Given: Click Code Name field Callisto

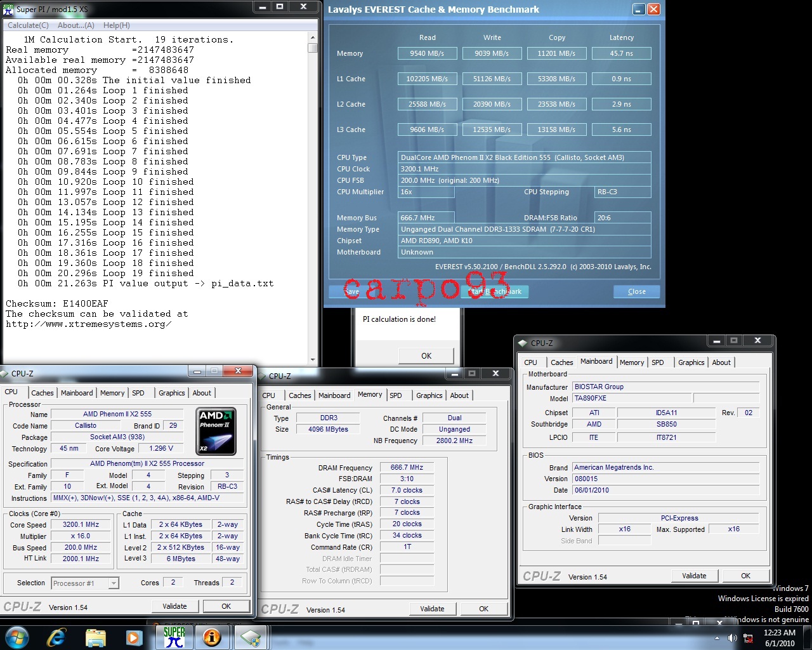Looking at the screenshot, I should (86, 425).
